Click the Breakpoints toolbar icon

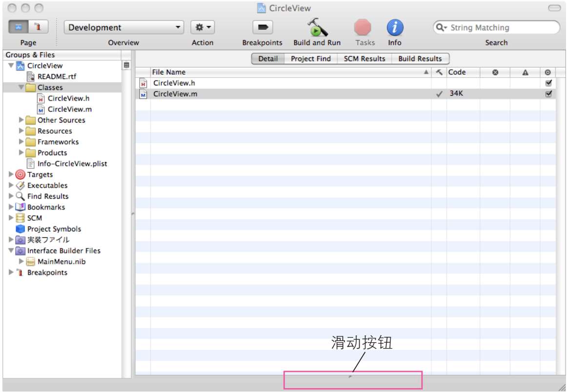click(263, 27)
